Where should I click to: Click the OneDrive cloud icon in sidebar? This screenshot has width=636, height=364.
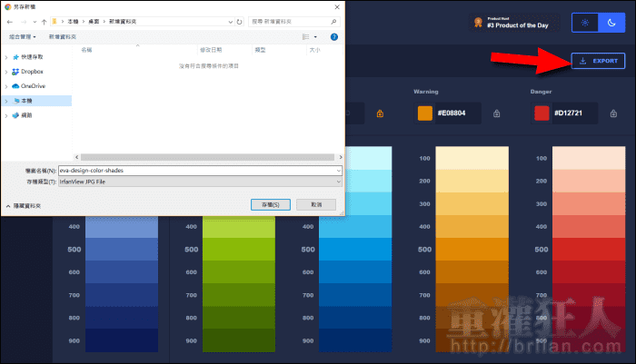(x=15, y=86)
